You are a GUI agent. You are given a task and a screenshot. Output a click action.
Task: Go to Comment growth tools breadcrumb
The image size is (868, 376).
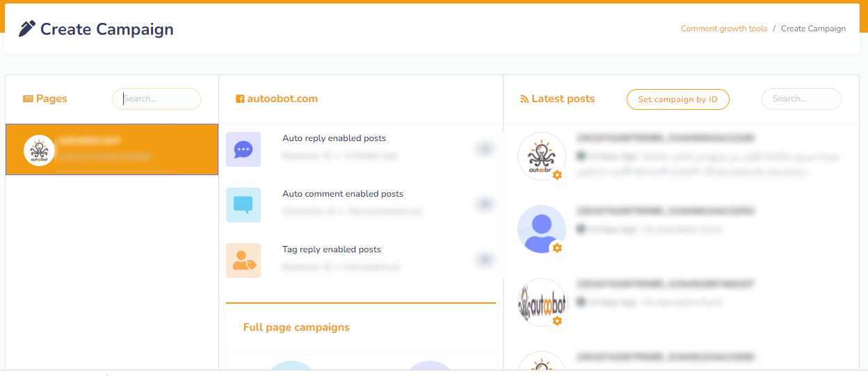coord(724,28)
